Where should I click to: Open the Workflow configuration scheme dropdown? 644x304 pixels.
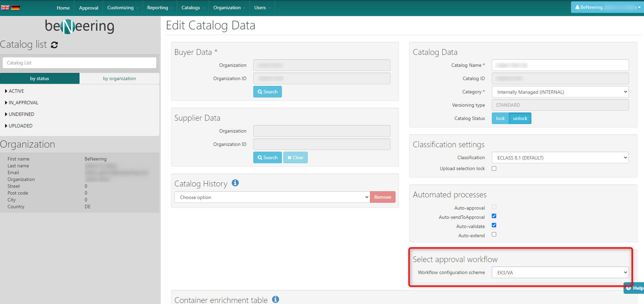[560, 272]
